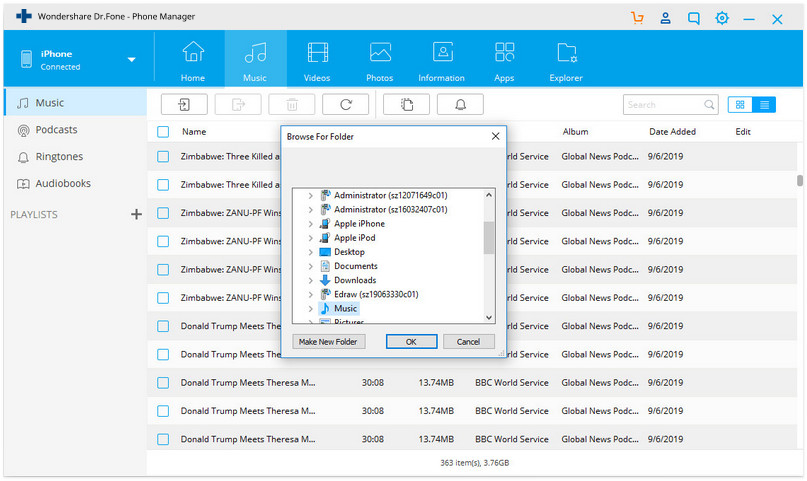Click the Date Added column header
The height and width of the screenshot is (481, 807).
(672, 132)
